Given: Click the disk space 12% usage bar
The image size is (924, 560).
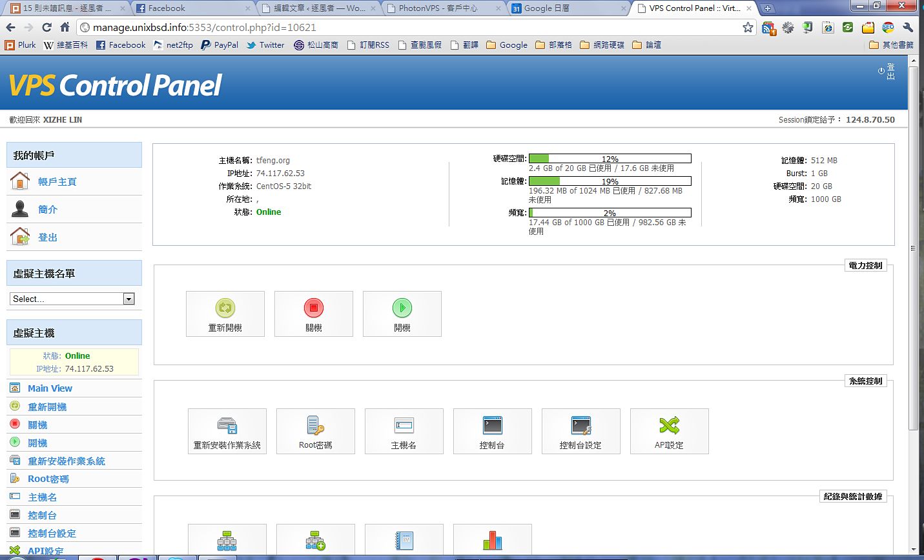Looking at the screenshot, I should click(610, 158).
